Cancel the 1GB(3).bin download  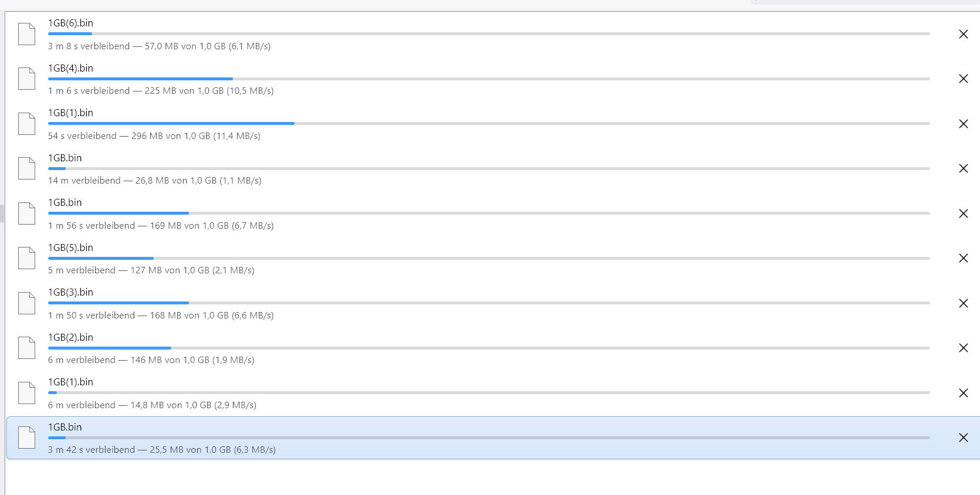pyautogui.click(x=963, y=303)
